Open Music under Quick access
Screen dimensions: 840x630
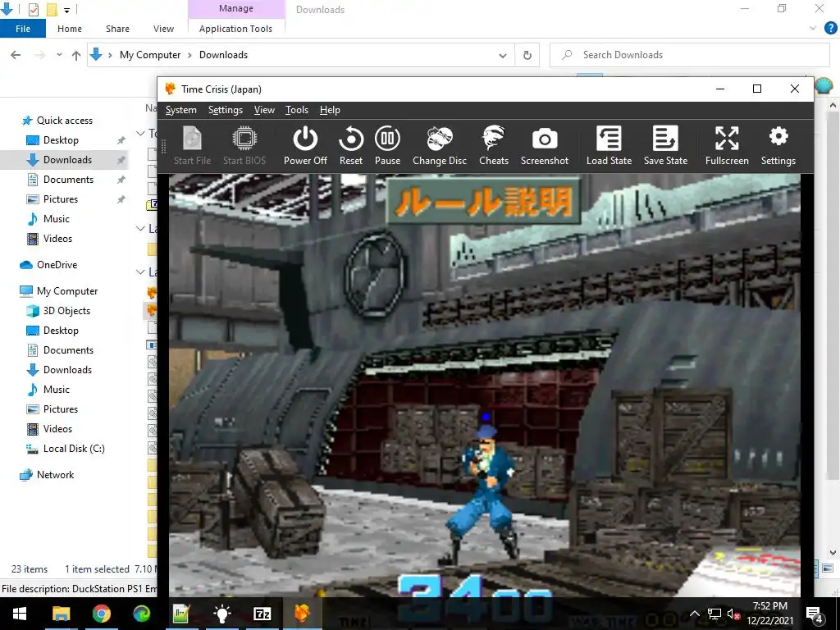coord(57,218)
